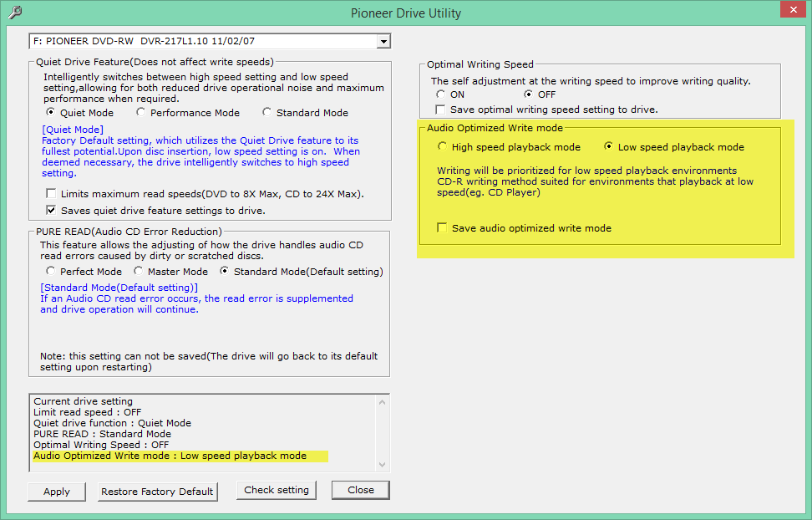Click the 'Current drive setting' heading line
Screen dimensions: 812x520
click(x=83, y=401)
